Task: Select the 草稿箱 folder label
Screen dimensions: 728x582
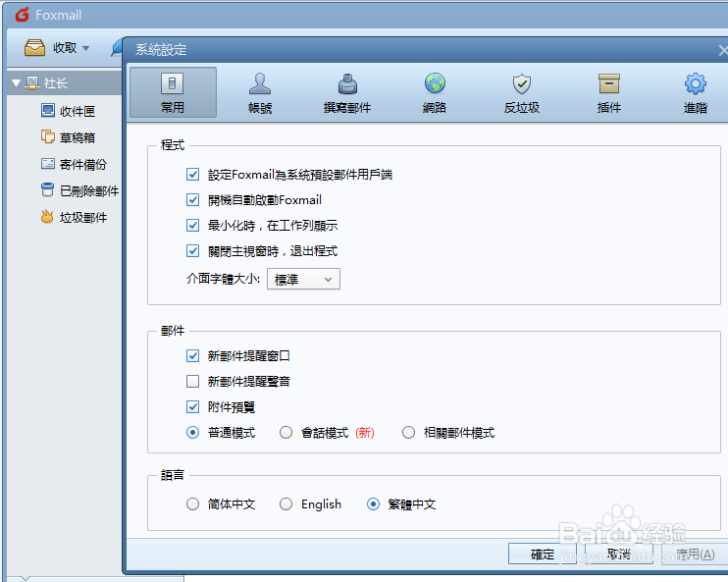Action: pyautogui.click(x=78, y=138)
